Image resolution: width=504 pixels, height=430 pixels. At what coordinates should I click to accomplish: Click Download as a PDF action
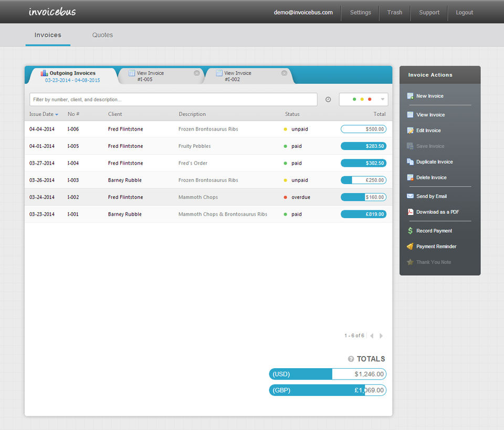coord(437,212)
